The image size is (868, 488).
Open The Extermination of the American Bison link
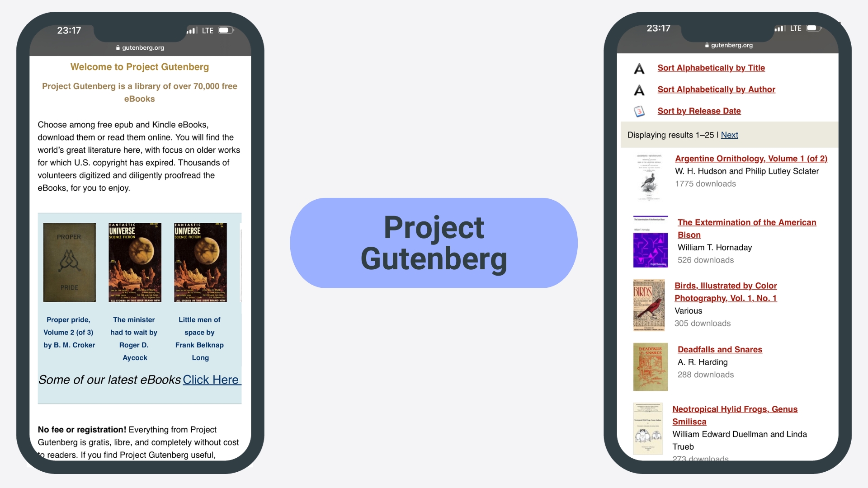pos(747,228)
